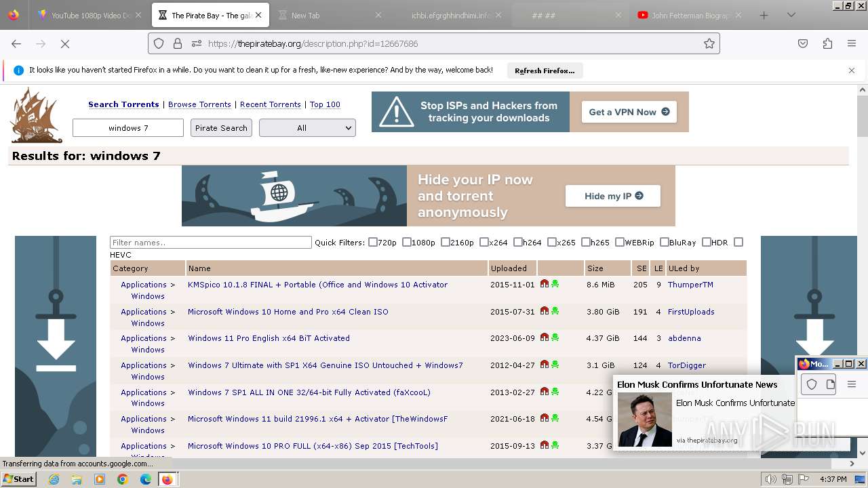Toggle the 720p quick filter
This screenshot has width=868, height=488.
(x=373, y=242)
